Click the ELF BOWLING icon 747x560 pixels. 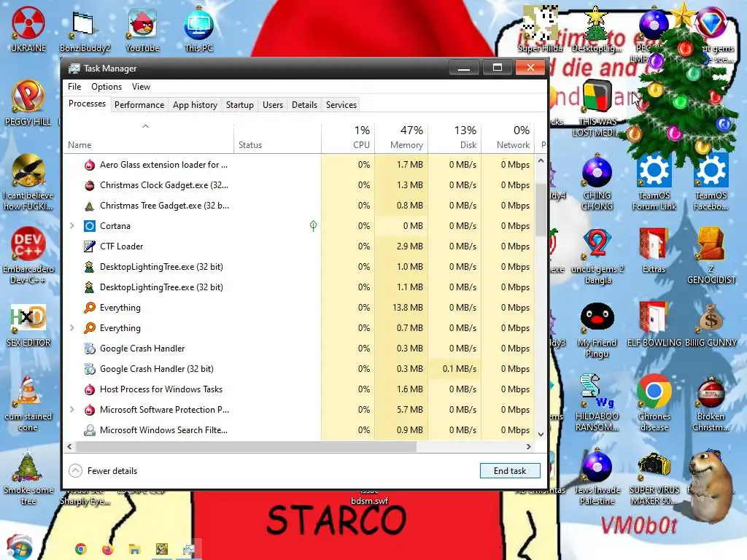pyautogui.click(x=654, y=324)
